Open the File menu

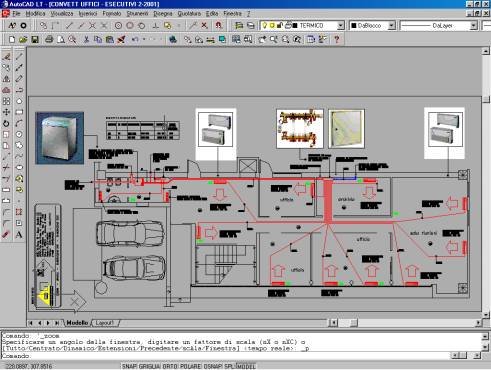pyautogui.click(x=16, y=14)
